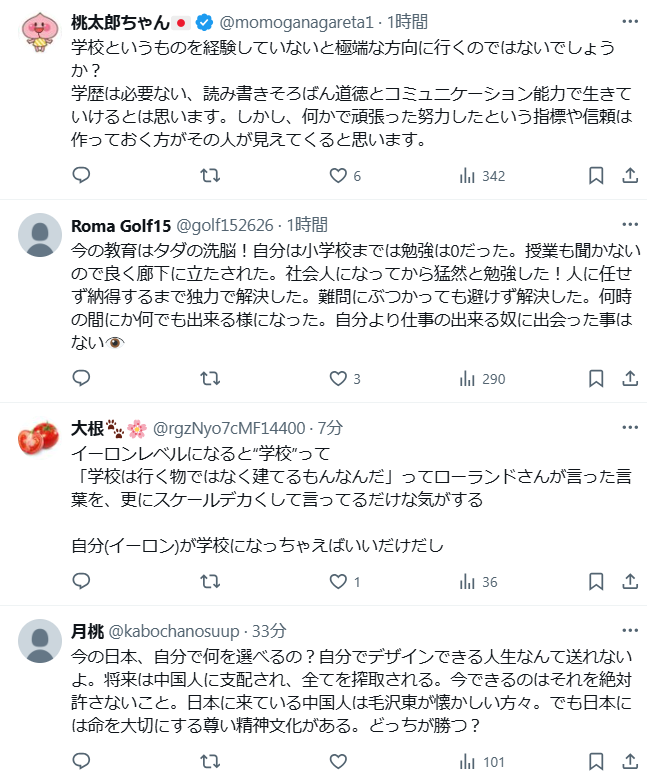Reply to 大根's tweet
The height and width of the screenshot is (783, 647).
(x=82, y=582)
